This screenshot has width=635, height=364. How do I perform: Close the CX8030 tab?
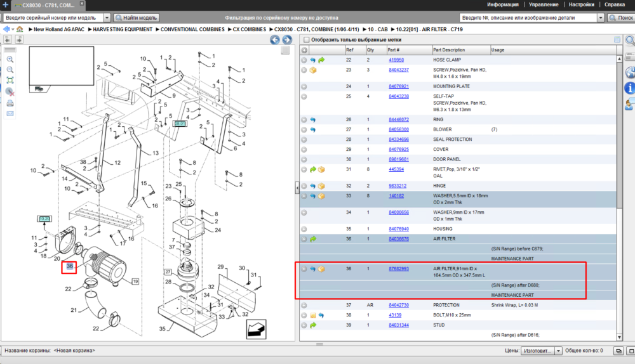82,3
